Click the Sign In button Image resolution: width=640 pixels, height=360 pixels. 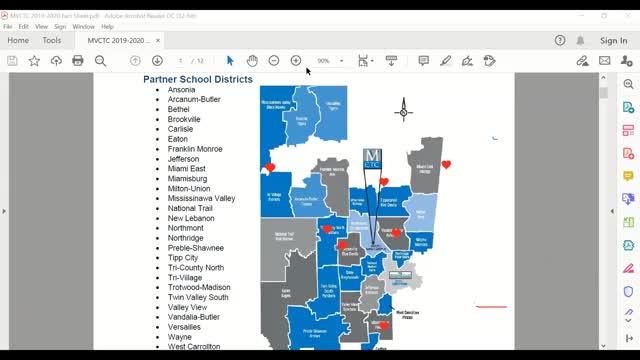pyautogui.click(x=613, y=40)
